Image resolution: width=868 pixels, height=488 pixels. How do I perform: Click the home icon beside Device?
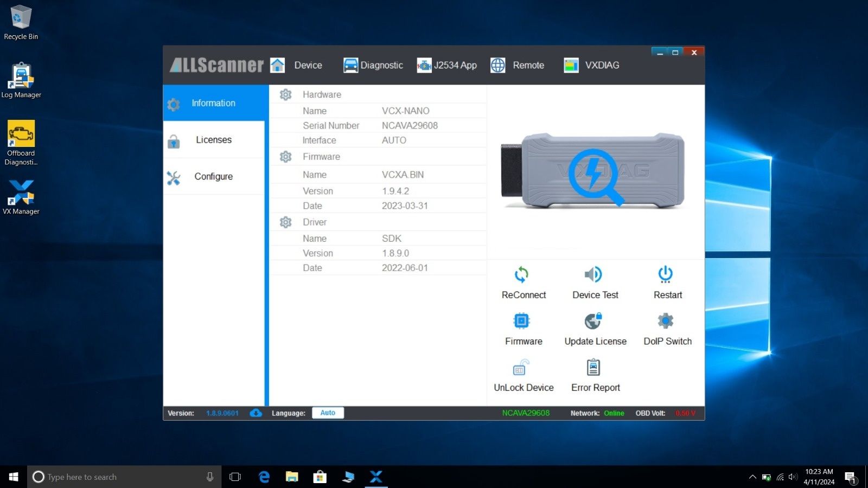(x=277, y=65)
